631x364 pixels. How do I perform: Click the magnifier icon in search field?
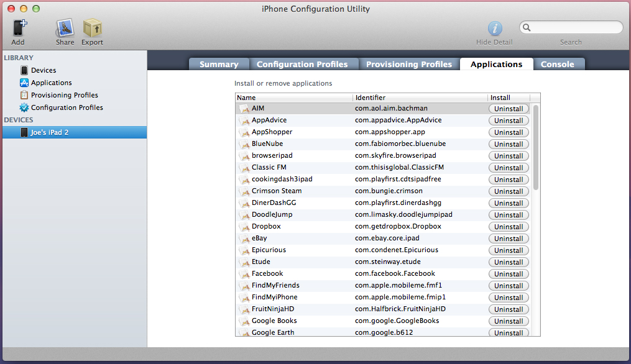pos(527,28)
